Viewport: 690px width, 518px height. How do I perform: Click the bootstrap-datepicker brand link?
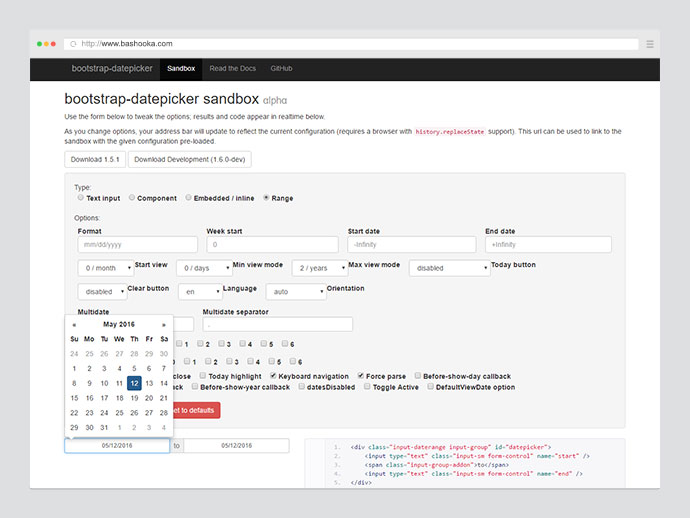point(112,69)
